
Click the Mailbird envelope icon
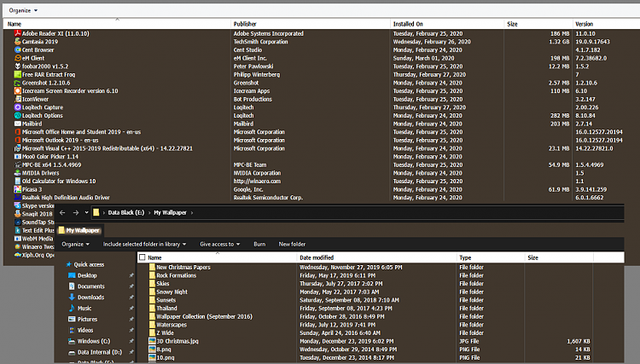point(18,124)
